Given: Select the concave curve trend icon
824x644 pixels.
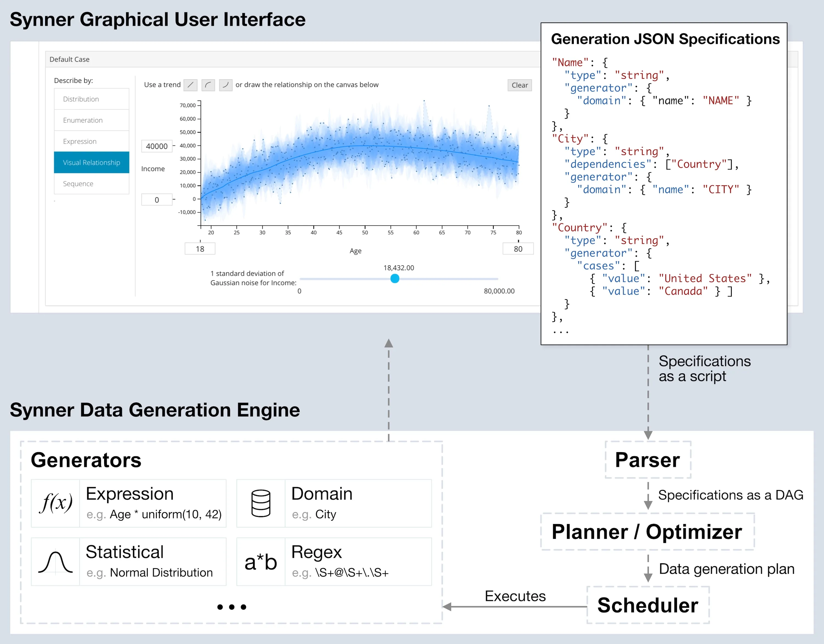Looking at the screenshot, I should coord(208,85).
